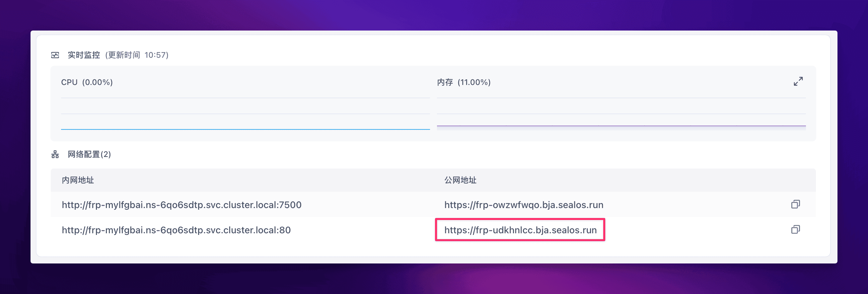Click the 内网地址 column header
The height and width of the screenshot is (294, 868).
click(78, 180)
